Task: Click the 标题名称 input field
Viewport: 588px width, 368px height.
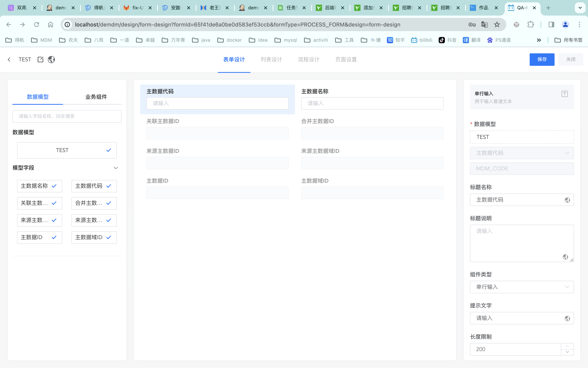Action: (x=522, y=200)
